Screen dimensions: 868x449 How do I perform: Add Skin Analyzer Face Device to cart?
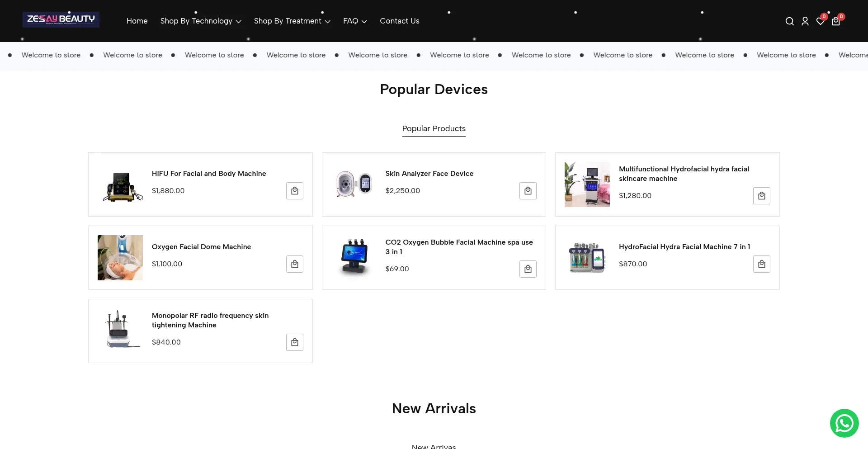point(528,191)
